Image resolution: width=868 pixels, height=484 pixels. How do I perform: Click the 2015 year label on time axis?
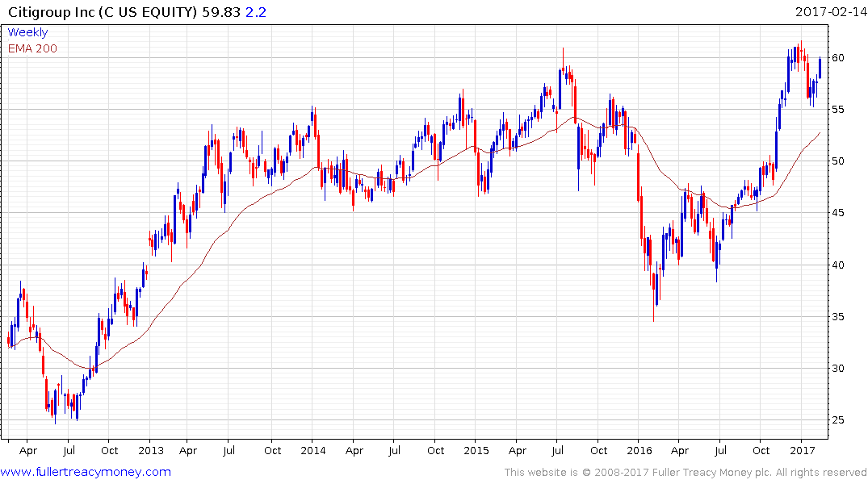coord(476,450)
